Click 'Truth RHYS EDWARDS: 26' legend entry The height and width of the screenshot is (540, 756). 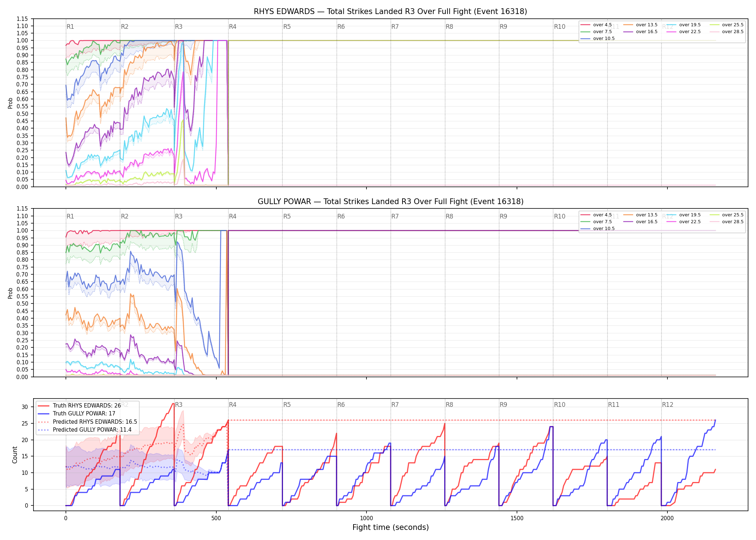click(x=79, y=406)
